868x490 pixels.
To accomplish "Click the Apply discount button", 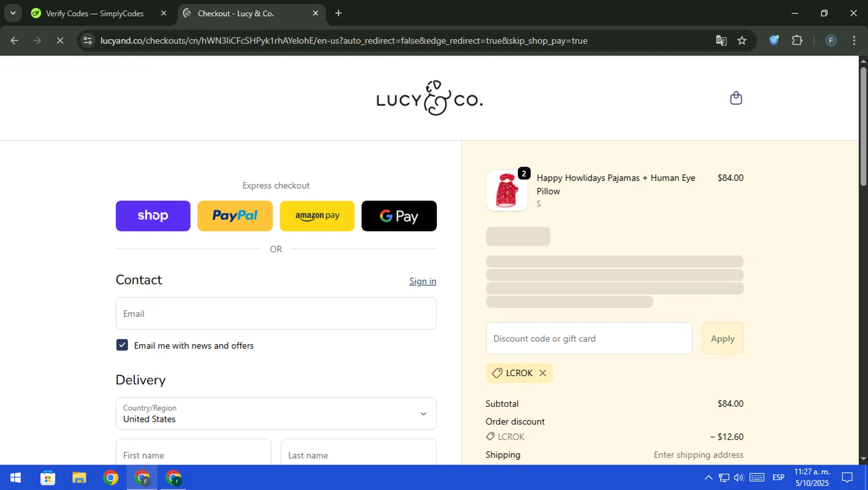I will (x=723, y=338).
